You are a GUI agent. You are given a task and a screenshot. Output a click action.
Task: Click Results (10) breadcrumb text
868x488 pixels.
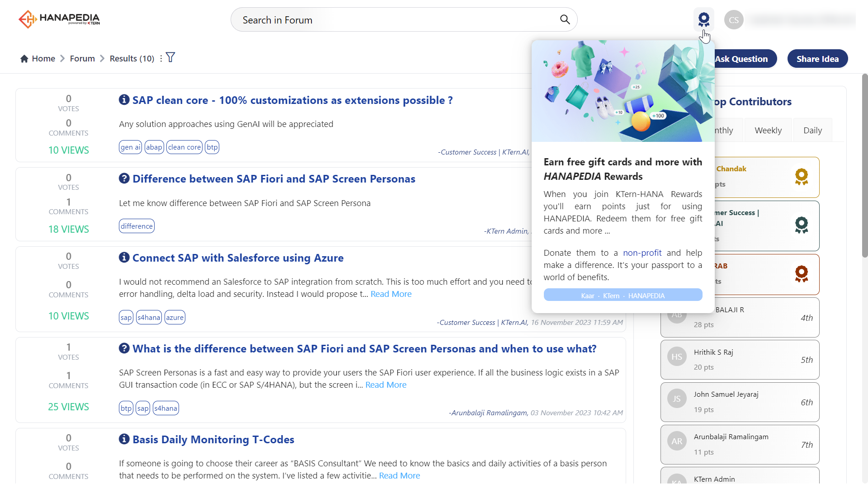132,59
